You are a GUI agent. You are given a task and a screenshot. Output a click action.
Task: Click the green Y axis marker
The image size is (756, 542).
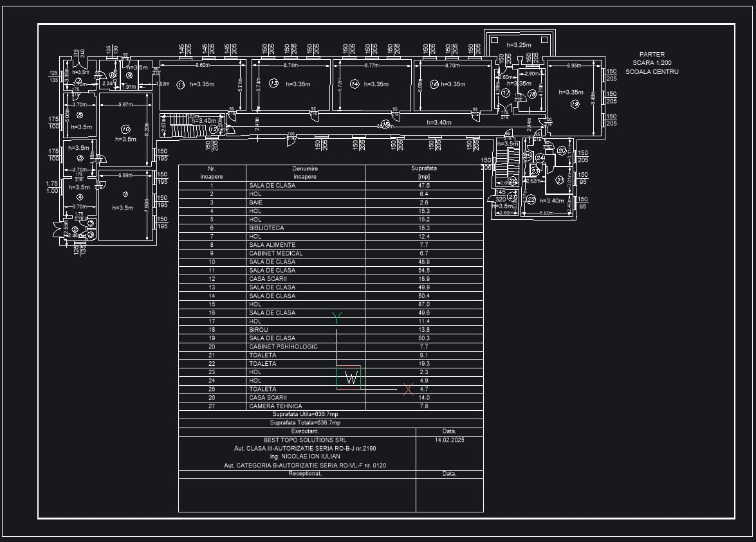click(337, 317)
